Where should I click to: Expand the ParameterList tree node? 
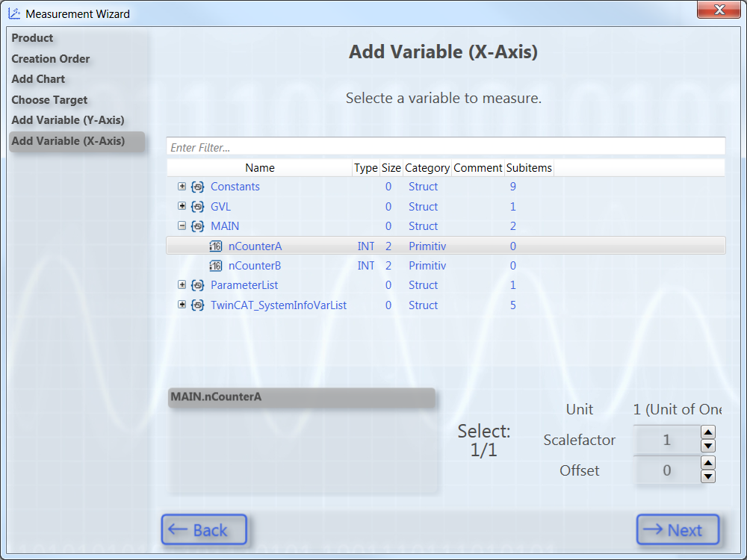(x=182, y=284)
